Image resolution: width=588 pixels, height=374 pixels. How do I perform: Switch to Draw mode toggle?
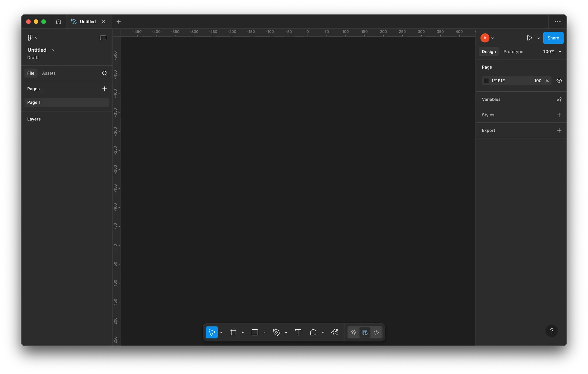point(353,332)
